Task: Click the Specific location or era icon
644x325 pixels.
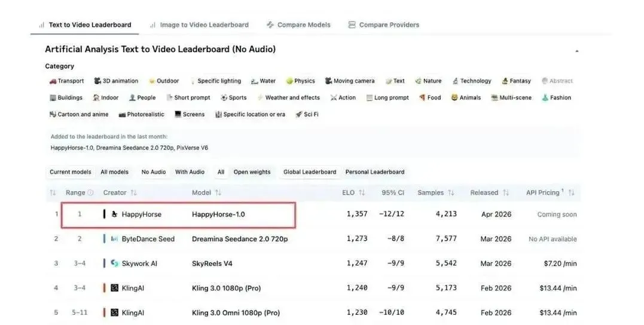Action: click(218, 115)
